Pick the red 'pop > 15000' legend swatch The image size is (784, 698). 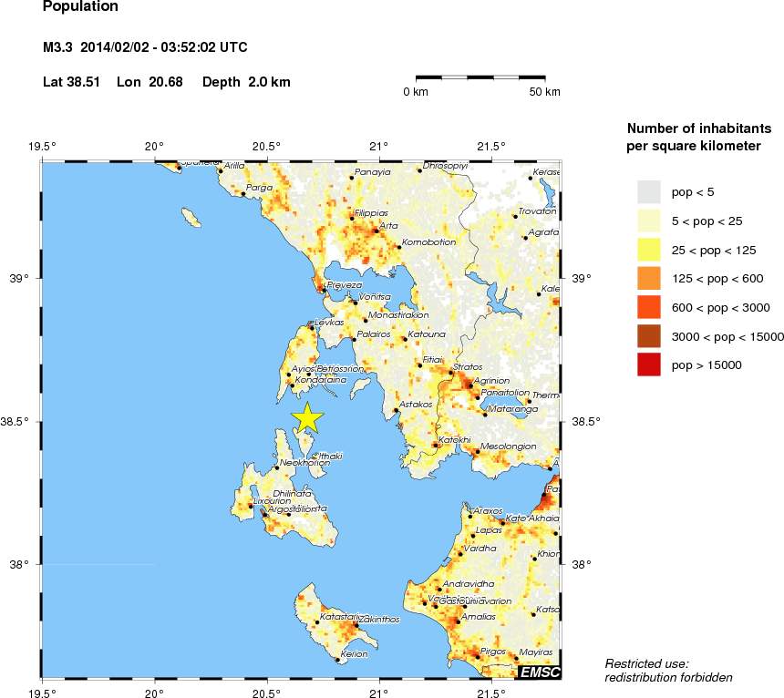[648, 365]
